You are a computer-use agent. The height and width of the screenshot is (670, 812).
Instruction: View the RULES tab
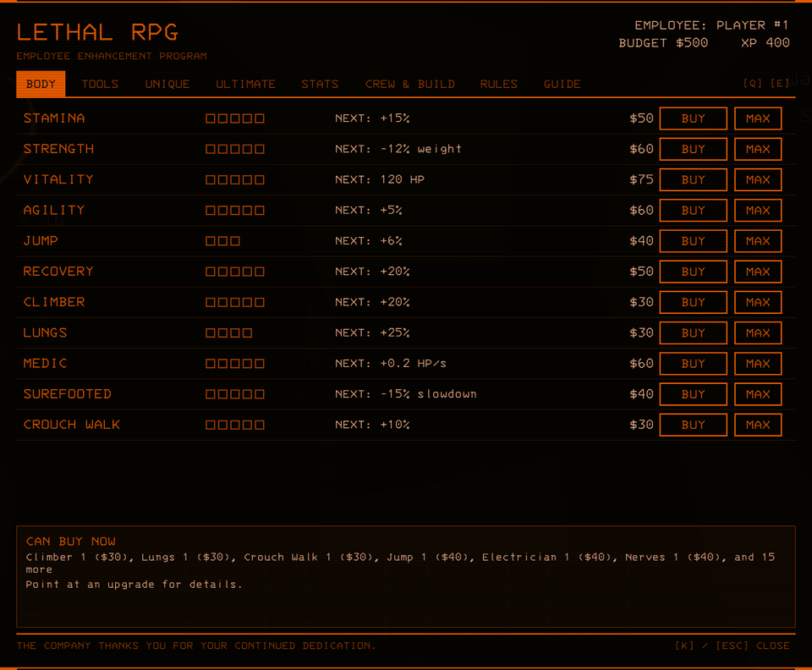499,84
